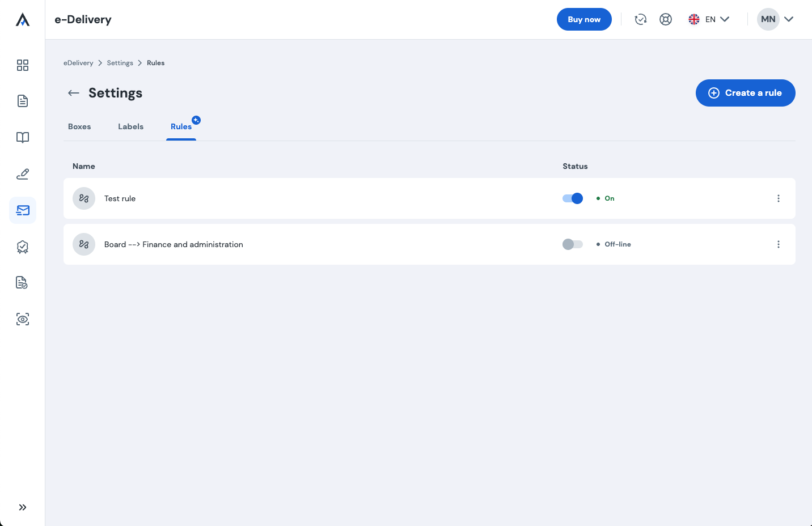Enable the Board to Finance rule toggle

coord(573,244)
